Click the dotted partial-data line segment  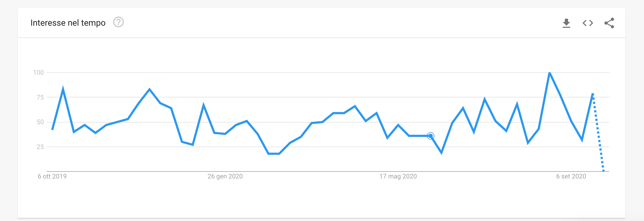598,132
